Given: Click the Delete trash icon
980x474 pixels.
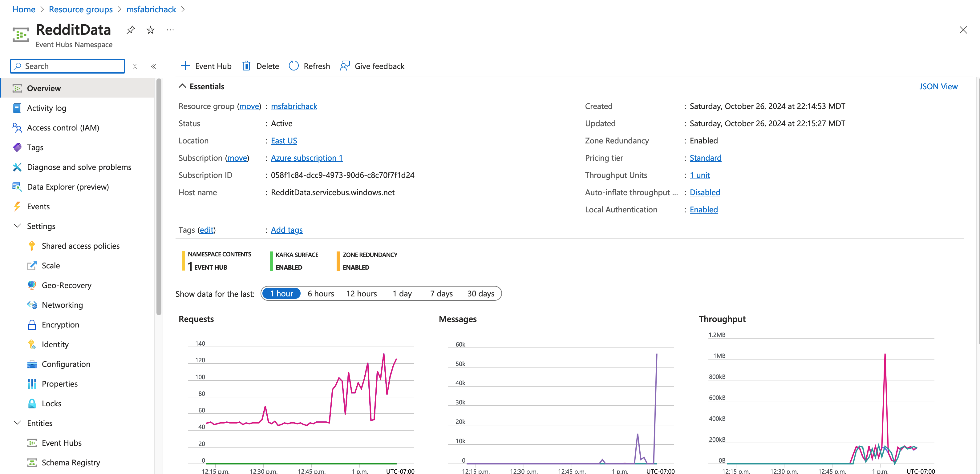Looking at the screenshot, I should [246, 66].
